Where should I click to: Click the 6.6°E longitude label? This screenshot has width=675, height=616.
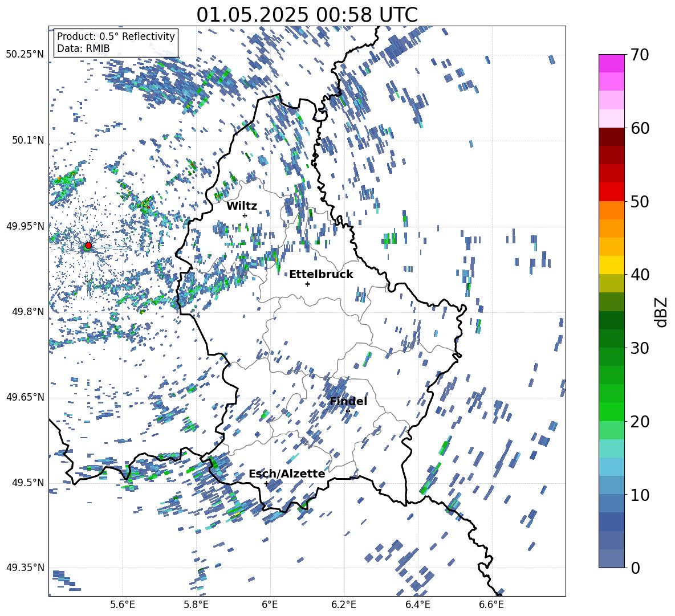point(491,605)
